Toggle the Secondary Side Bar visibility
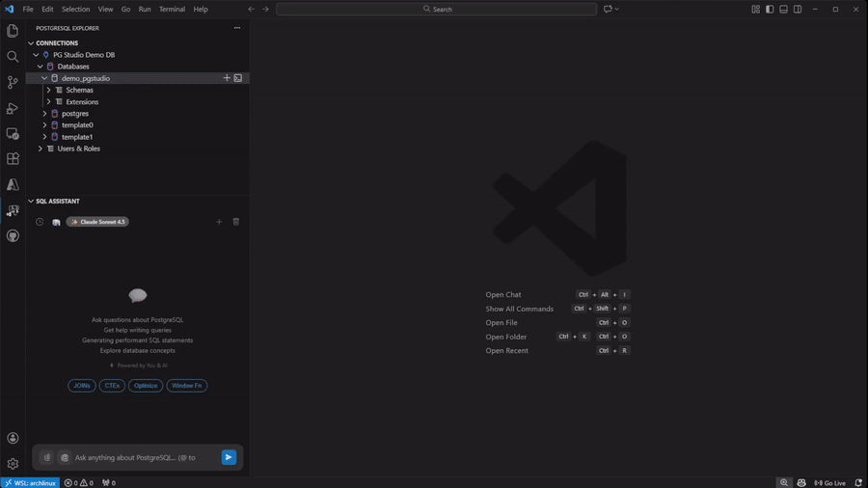The image size is (868, 488). (798, 9)
